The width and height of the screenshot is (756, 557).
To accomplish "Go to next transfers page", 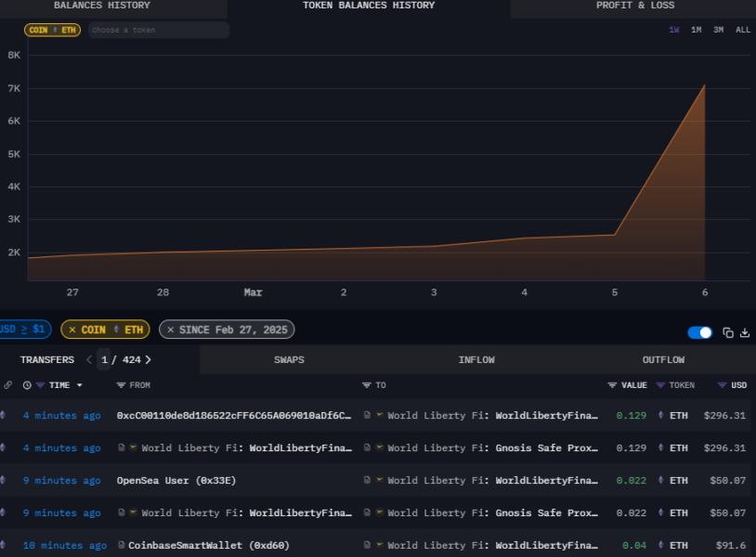I will tap(148, 360).
